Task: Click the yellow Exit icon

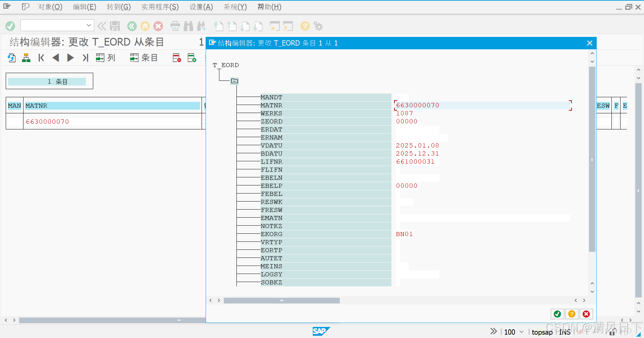Action: pos(145,26)
